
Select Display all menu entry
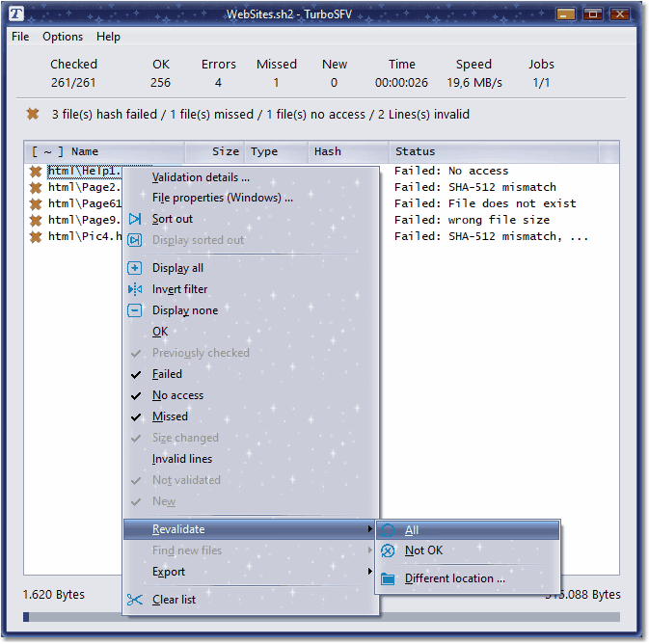point(251,268)
